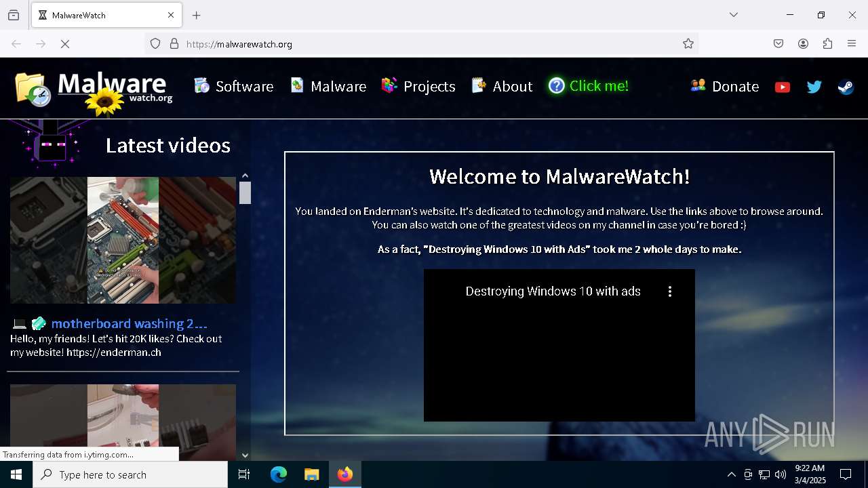Go back to previous page
The height and width of the screenshot is (488, 868).
pos(16,44)
